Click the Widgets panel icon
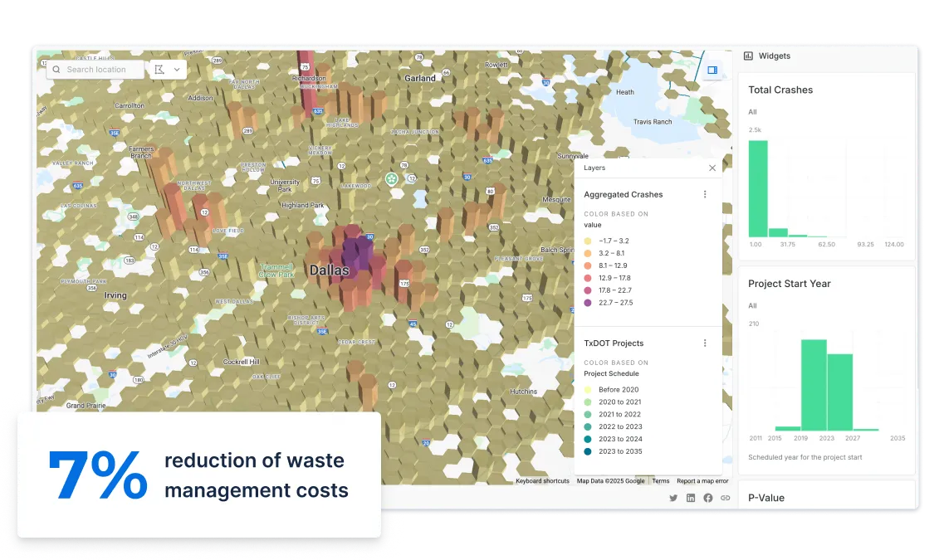Screen dimensions: 939x560 750,56
